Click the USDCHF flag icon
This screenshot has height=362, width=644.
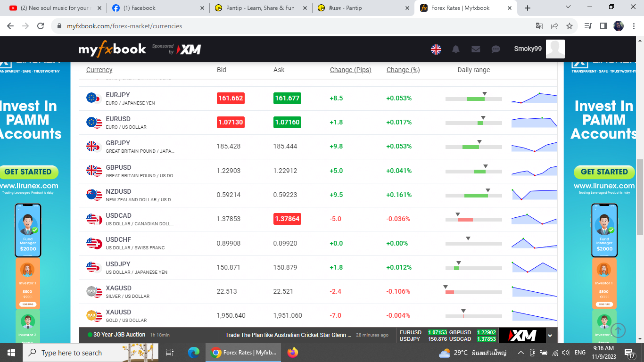93,243
